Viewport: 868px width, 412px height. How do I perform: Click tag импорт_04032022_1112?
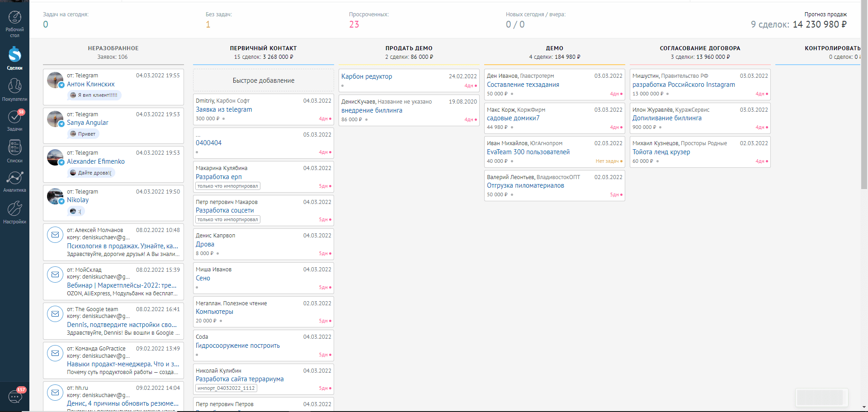[x=226, y=388]
